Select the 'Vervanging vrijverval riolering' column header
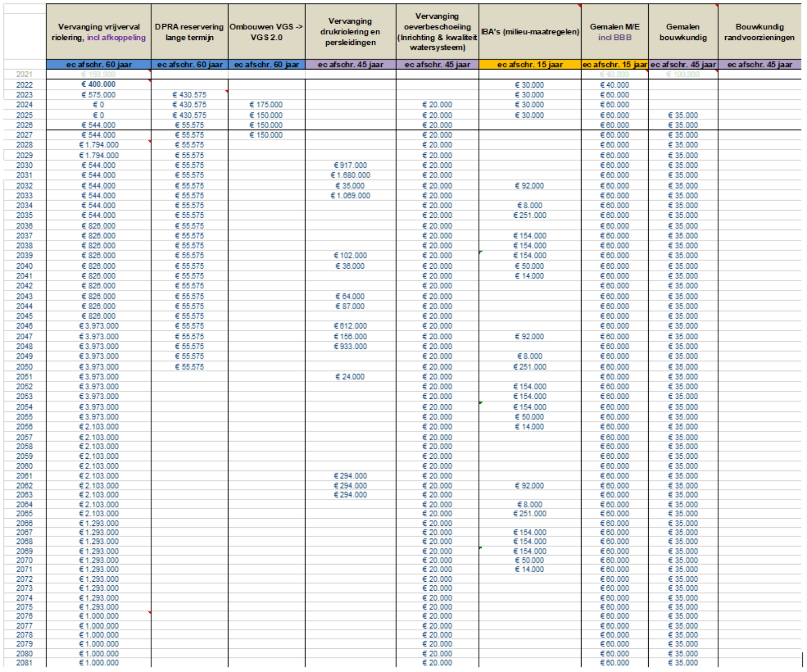Viewport: 807px width, 672px height. (98, 32)
